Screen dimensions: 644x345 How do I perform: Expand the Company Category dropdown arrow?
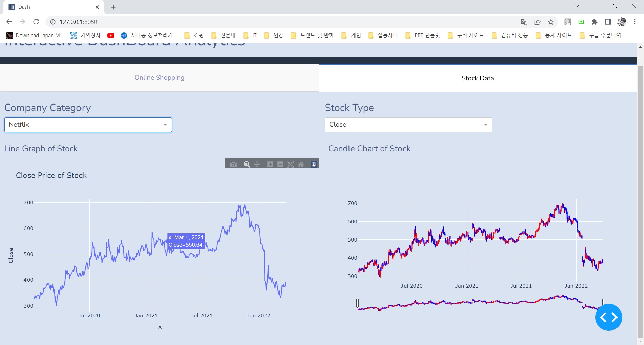coord(165,125)
